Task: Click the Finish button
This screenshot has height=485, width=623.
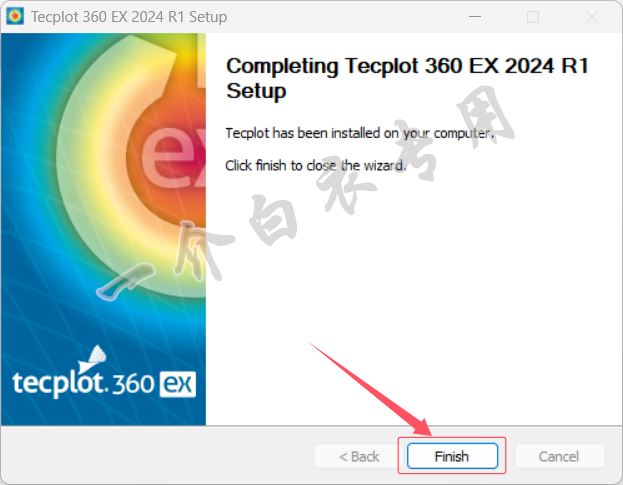Action: 452,456
